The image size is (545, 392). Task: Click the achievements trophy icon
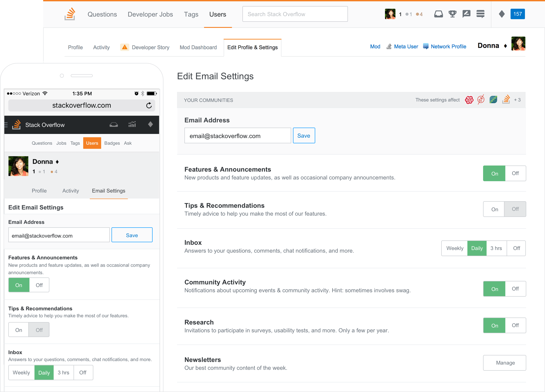(x=452, y=14)
